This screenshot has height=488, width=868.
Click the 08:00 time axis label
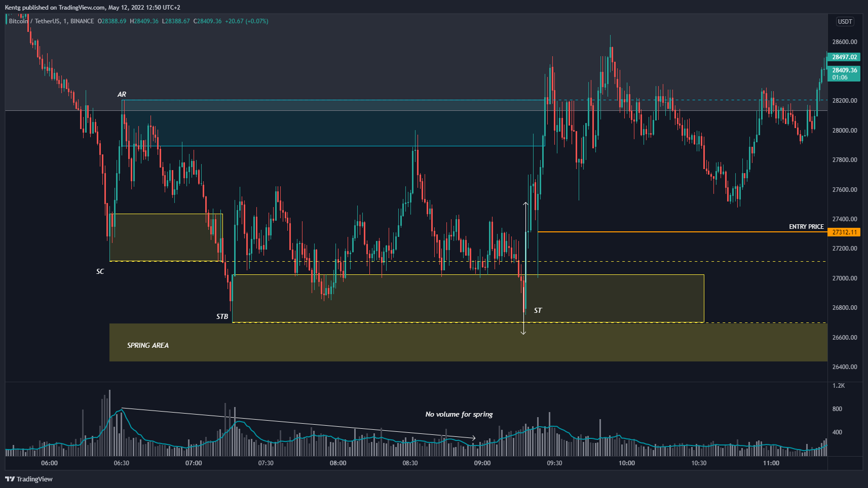pyautogui.click(x=338, y=463)
